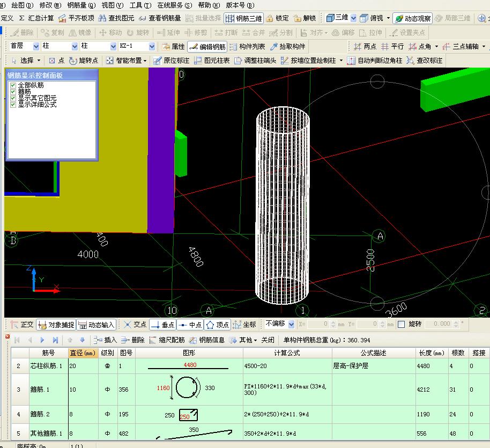The width and height of the screenshot is (490, 448).
Task: Jump to last record in rebar table
Action: point(55,340)
